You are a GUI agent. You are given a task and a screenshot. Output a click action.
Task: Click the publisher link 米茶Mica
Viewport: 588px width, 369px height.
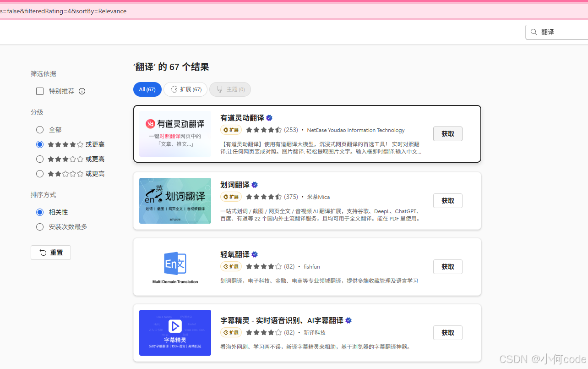[x=319, y=197]
